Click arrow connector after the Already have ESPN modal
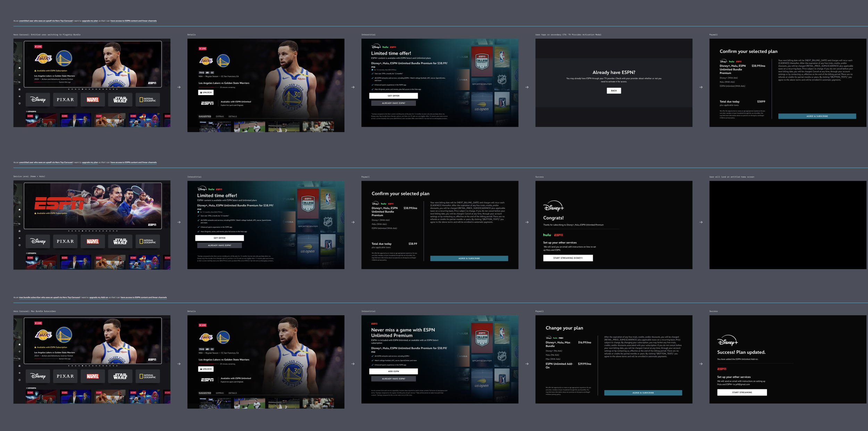 pyautogui.click(x=701, y=87)
